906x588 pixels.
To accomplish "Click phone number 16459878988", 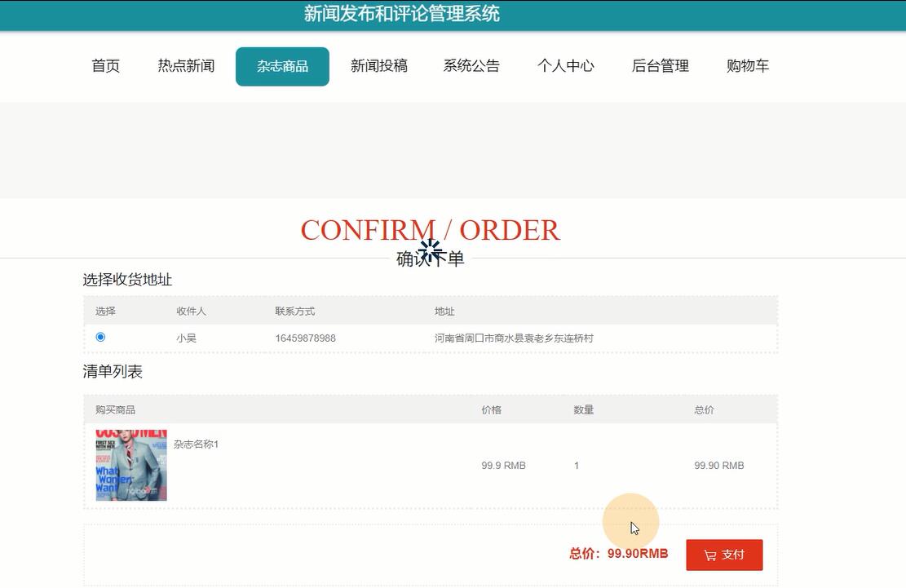I will tap(305, 338).
